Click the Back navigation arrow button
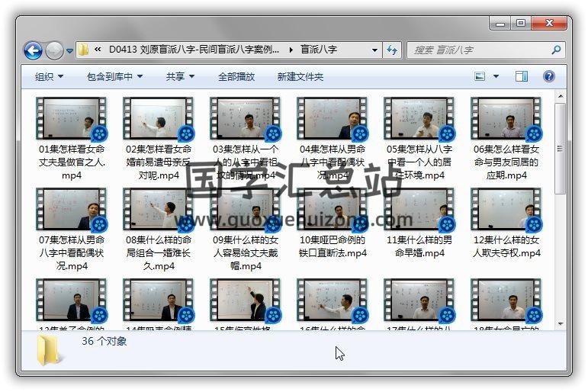Viewport: 588px width, 392px height. click(x=33, y=50)
